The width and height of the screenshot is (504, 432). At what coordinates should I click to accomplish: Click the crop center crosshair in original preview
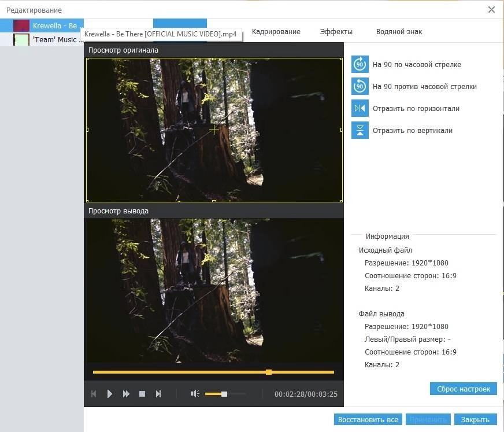pos(214,130)
